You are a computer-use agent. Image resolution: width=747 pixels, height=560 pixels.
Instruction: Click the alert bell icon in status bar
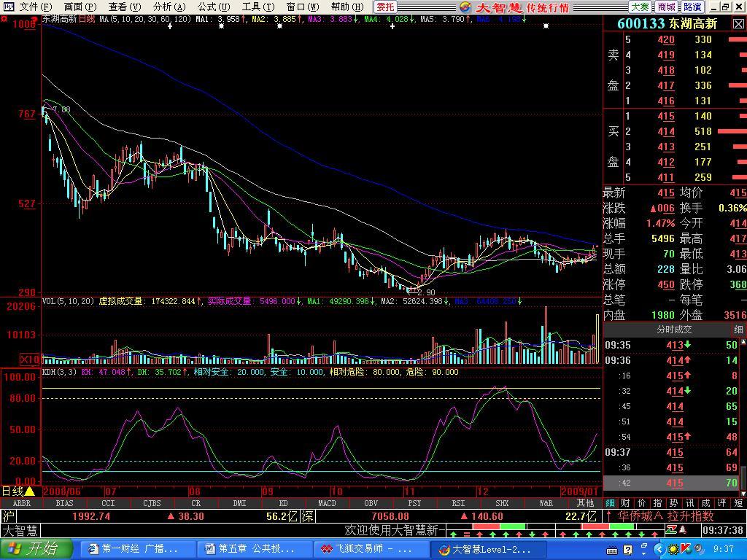point(683,529)
